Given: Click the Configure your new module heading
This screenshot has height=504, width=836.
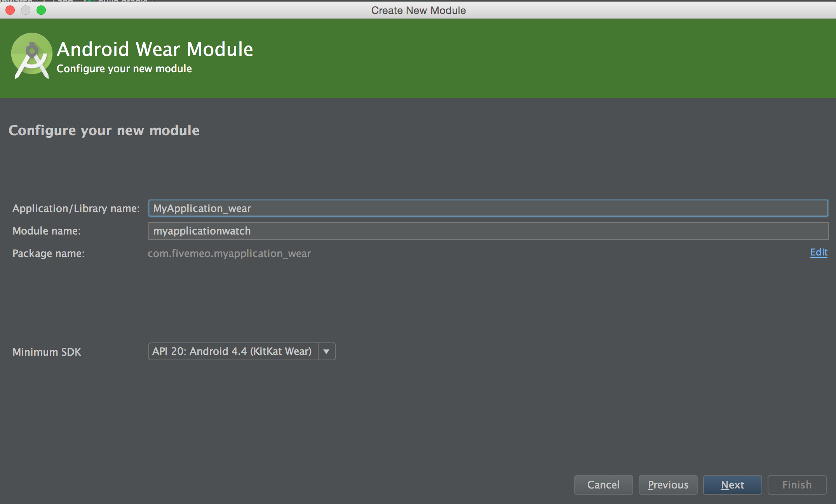Looking at the screenshot, I should [104, 130].
